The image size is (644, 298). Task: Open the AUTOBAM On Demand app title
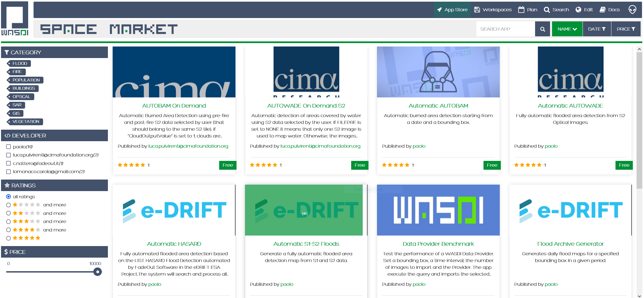tap(174, 106)
